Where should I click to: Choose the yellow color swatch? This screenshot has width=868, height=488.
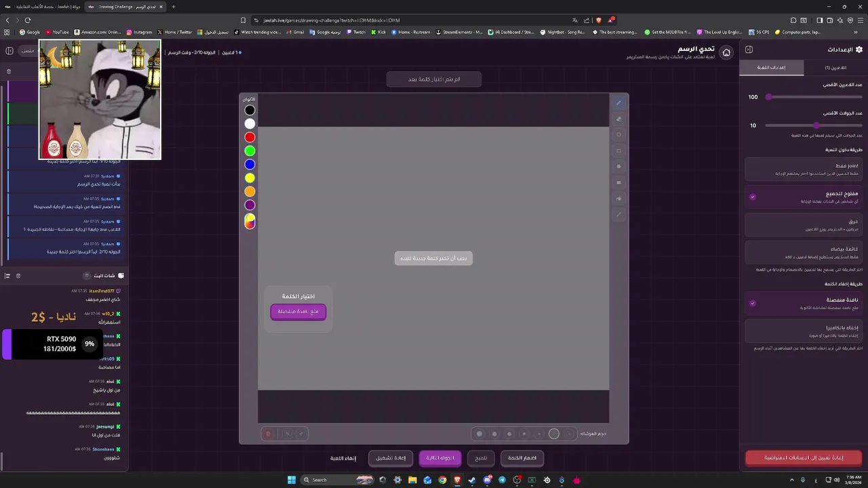tap(250, 178)
